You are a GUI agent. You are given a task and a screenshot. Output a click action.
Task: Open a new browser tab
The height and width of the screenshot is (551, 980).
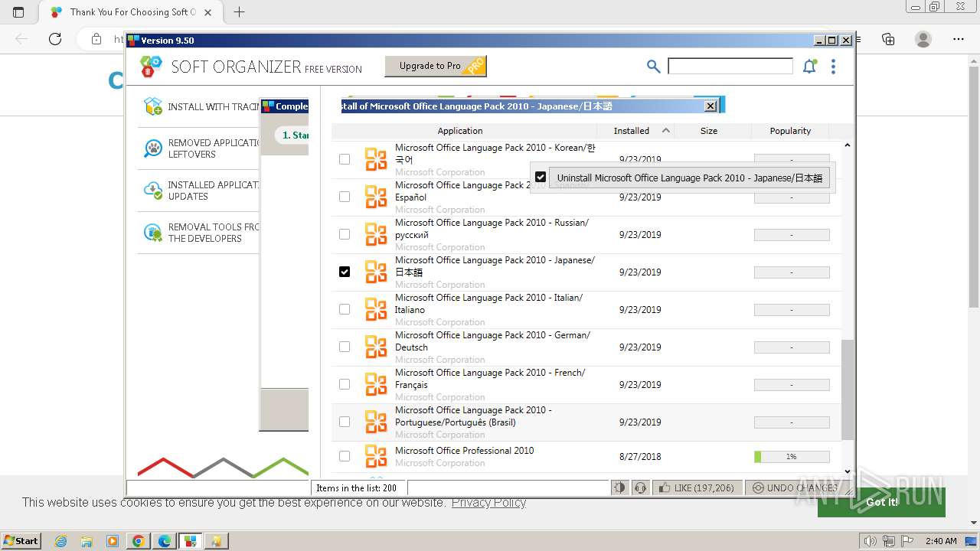point(239,12)
